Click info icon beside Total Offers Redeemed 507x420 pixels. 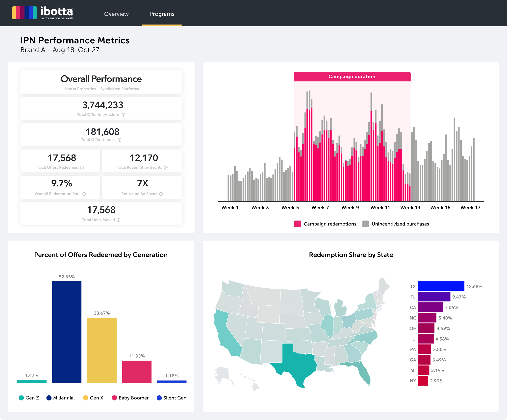coord(82,168)
